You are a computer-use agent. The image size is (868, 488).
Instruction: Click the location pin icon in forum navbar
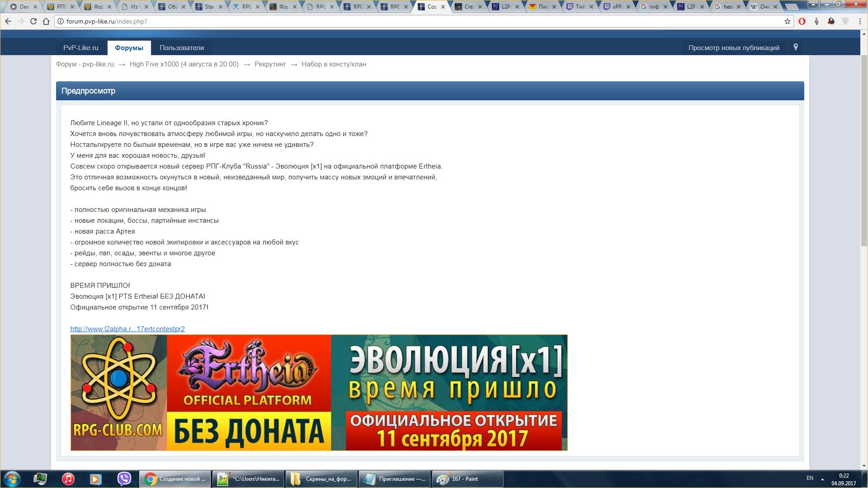coord(796,47)
